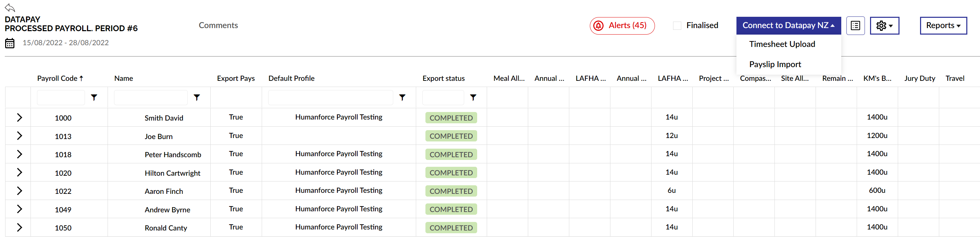Screen dimensions: 980x237
Task: Click the Payroll Code filter input
Action: tap(61, 97)
